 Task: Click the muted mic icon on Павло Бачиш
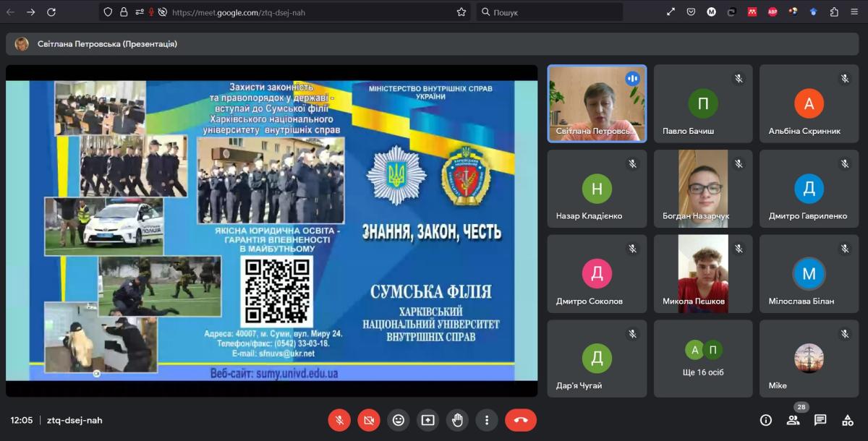(x=739, y=79)
